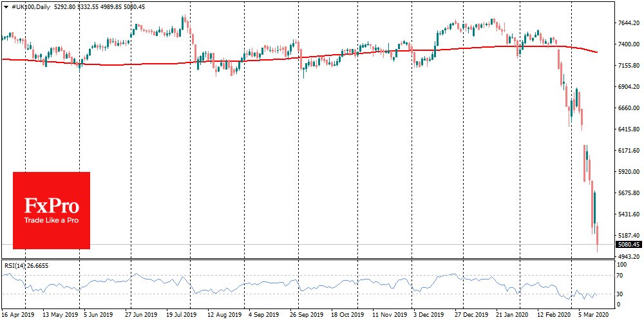
Task: Select the right end of red moving average
Action: pos(596,52)
